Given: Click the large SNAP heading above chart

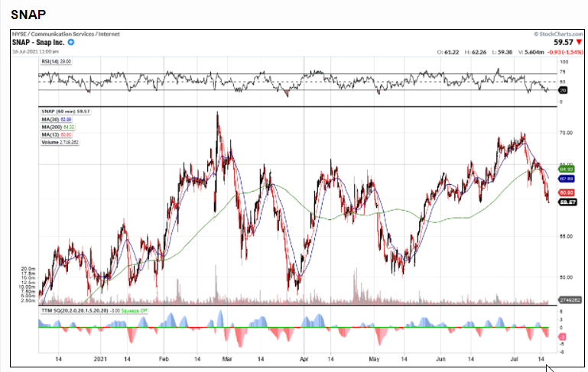Looking at the screenshot, I should (28, 15).
